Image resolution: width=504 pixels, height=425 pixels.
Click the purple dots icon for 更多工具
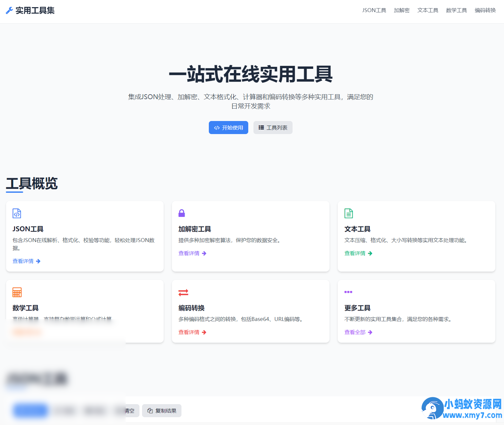(348, 292)
